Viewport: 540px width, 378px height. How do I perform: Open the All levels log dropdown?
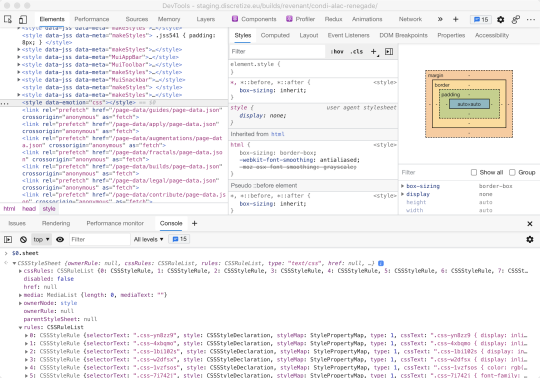point(148,239)
